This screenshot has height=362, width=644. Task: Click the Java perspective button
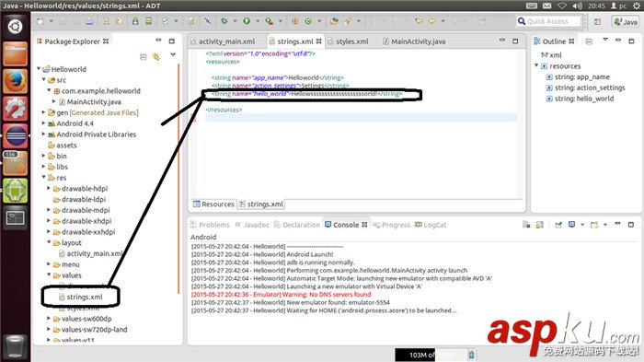pyautogui.click(x=626, y=21)
